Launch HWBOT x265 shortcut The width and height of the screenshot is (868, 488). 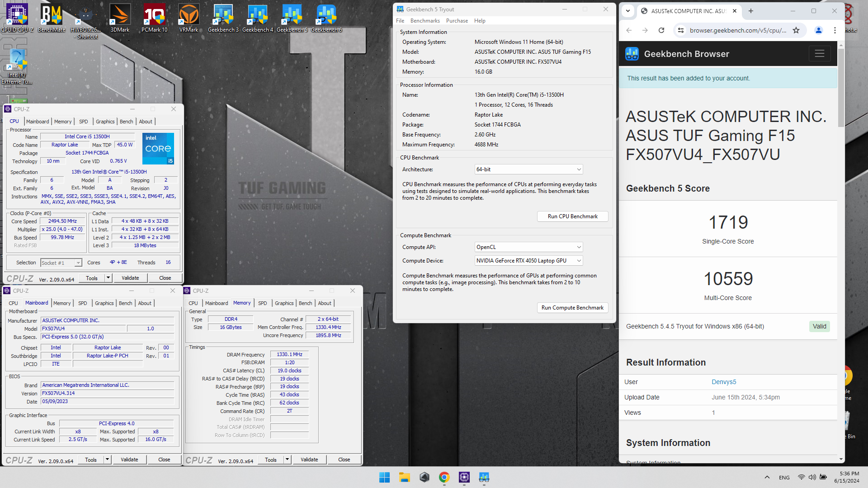[86, 21]
